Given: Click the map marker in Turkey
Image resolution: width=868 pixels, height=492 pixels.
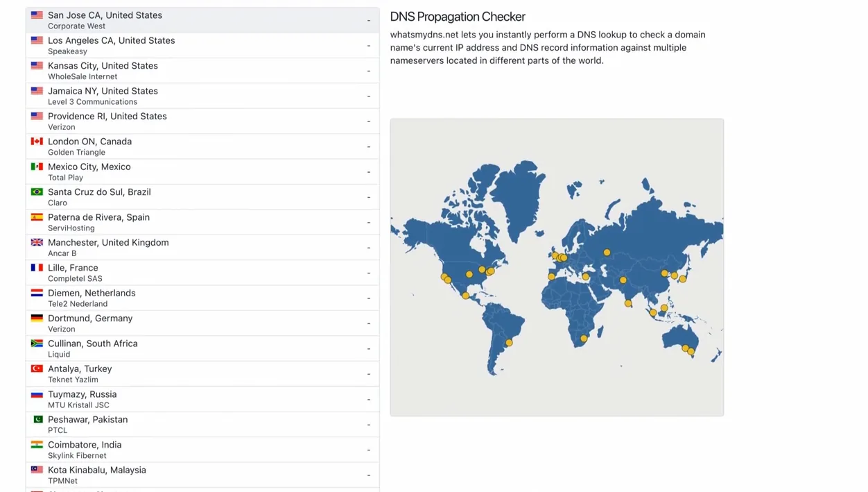Looking at the screenshot, I should click(586, 277).
